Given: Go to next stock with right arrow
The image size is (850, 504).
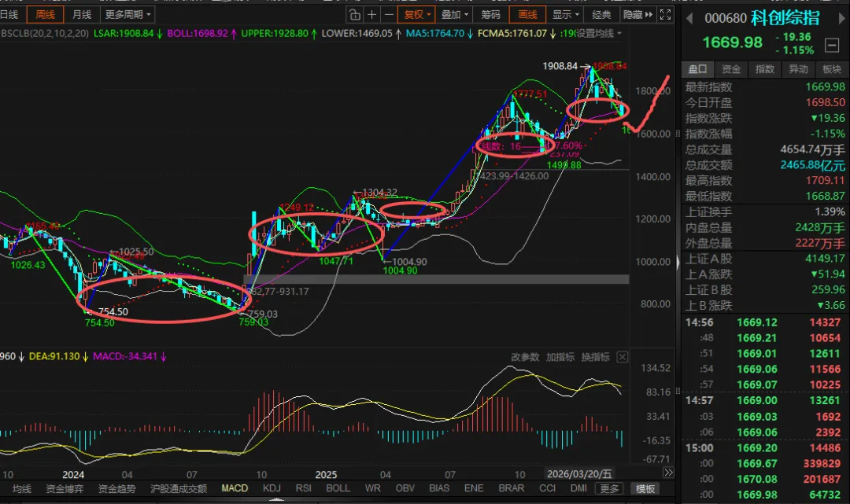Looking at the screenshot, I should pyautogui.click(x=842, y=18).
